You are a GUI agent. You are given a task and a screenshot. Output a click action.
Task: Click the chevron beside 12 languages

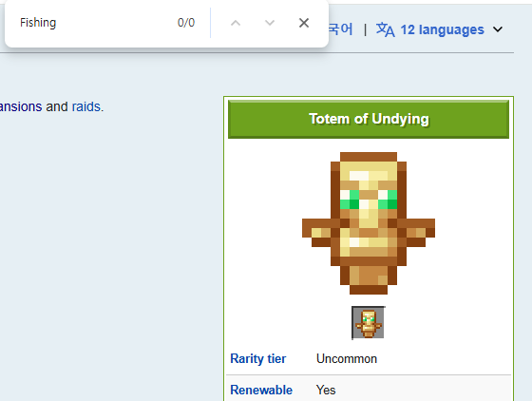(498, 29)
